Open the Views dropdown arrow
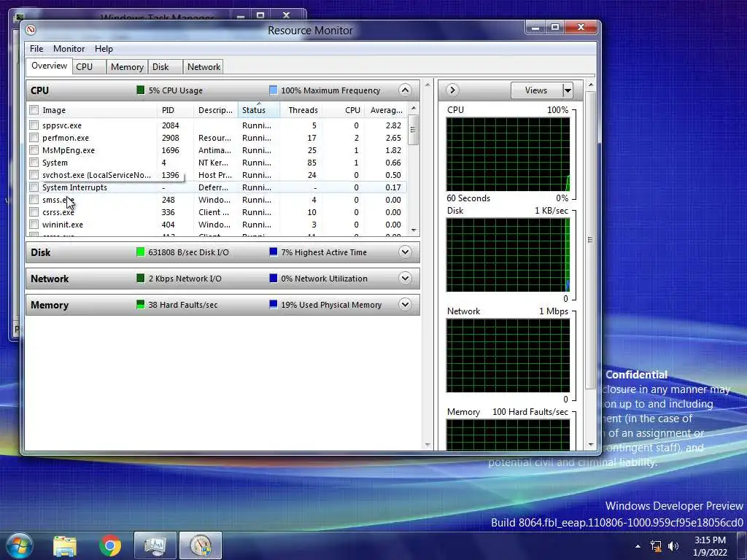The image size is (747, 560). pos(568,90)
